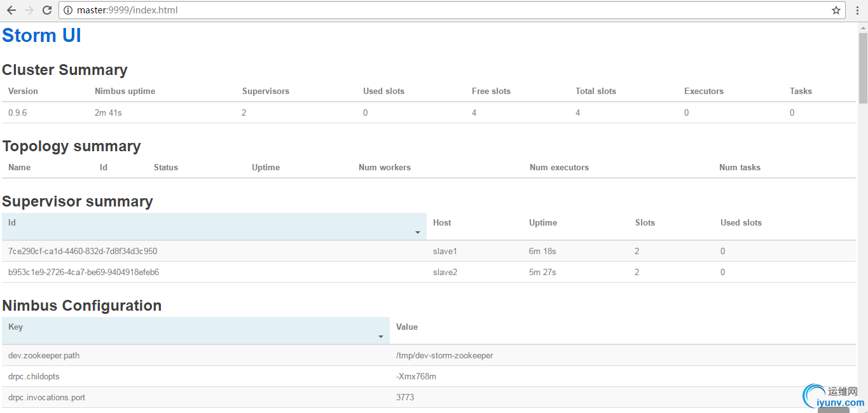Click uptime value 6m 18s
868x413 pixels.
click(542, 251)
